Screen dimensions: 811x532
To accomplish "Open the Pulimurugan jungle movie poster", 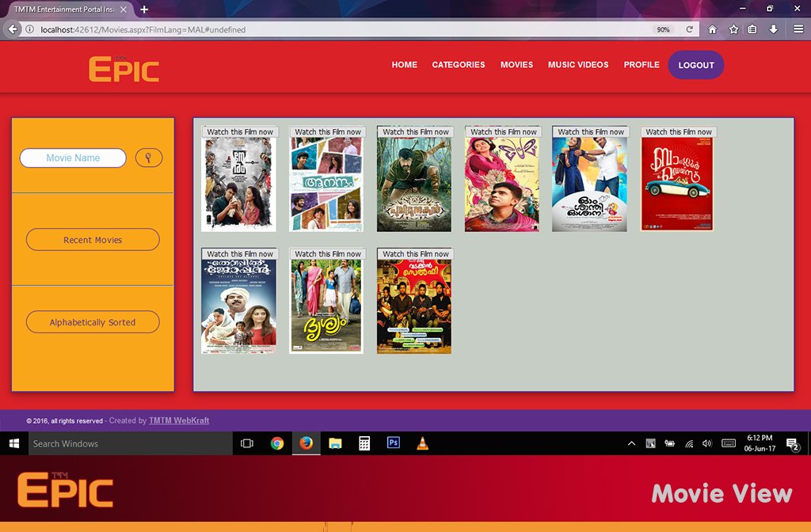I will 413,184.
